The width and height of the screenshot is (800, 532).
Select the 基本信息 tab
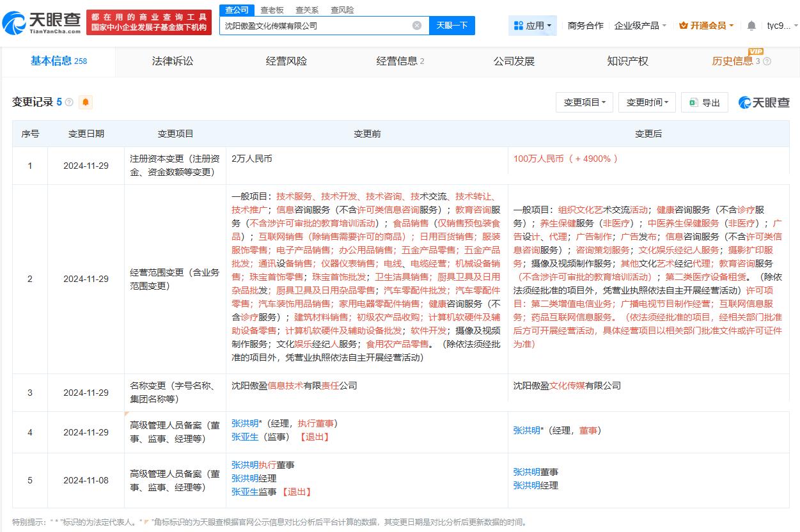59,61
